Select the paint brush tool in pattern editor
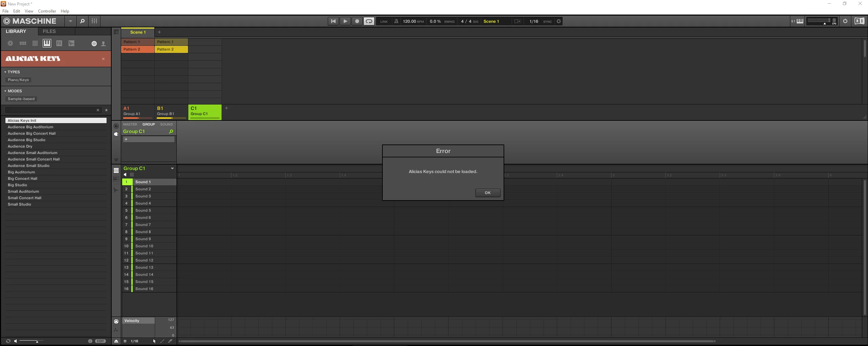868x346 pixels. [x=162, y=341]
